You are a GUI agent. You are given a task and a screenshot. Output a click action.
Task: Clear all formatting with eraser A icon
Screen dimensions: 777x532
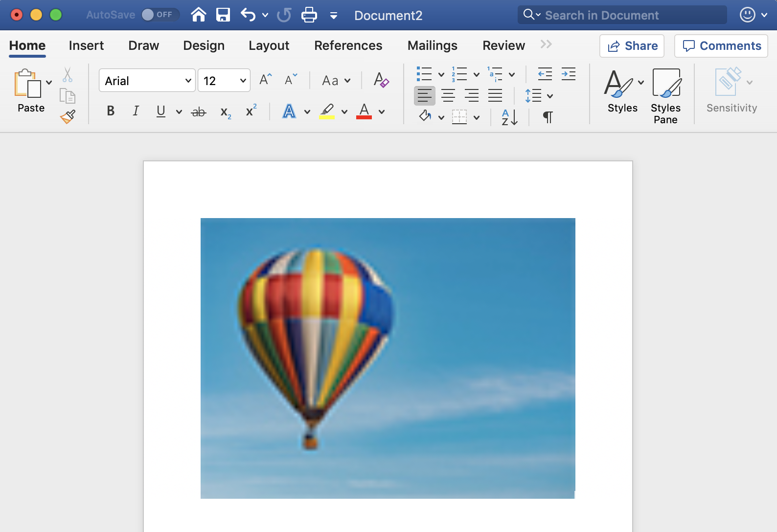point(381,80)
